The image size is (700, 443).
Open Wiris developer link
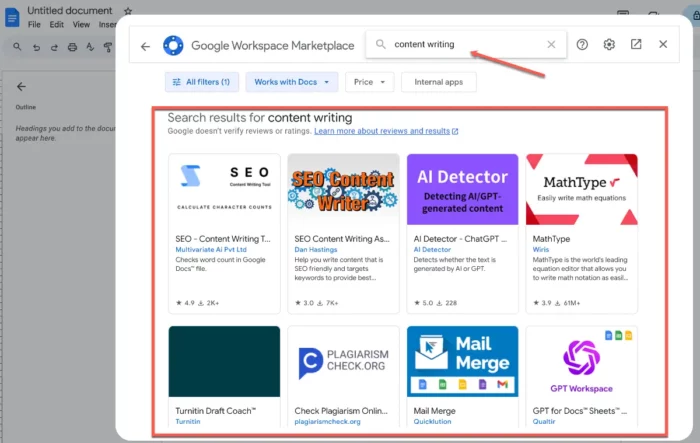point(541,250)
